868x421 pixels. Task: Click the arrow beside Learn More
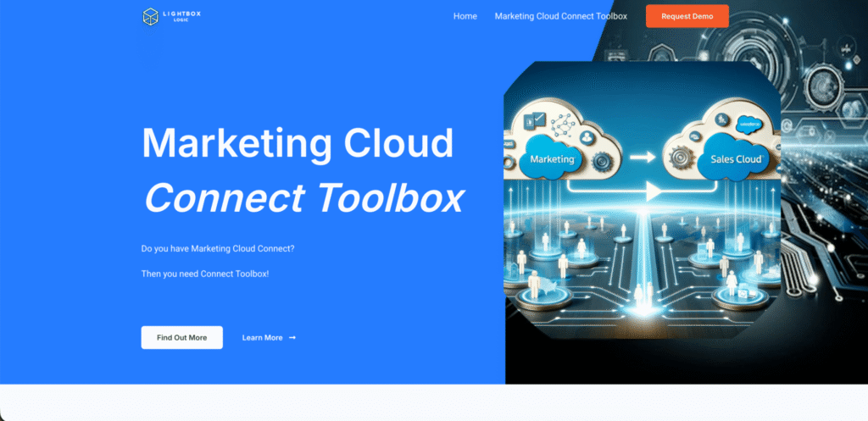point(292,337)
